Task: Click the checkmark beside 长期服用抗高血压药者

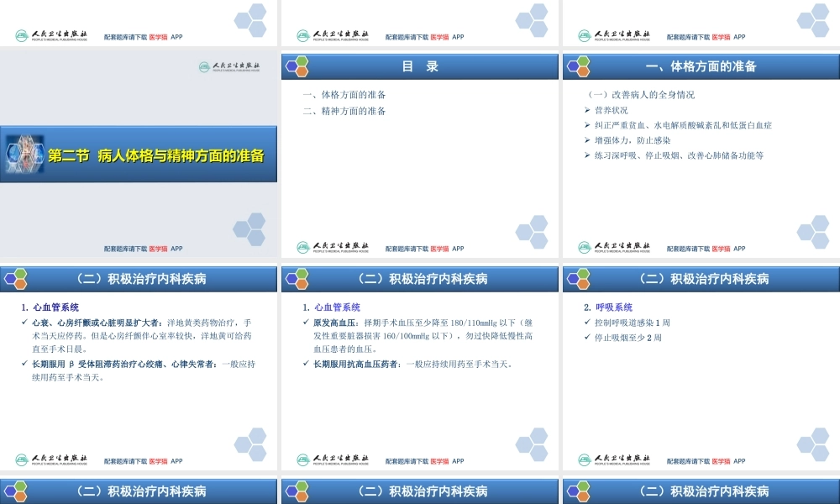Action: [306, 365]
